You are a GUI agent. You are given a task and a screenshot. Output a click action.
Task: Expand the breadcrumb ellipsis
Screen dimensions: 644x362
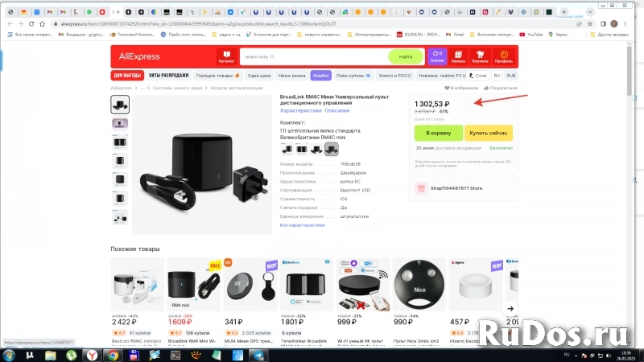(142, 88)
